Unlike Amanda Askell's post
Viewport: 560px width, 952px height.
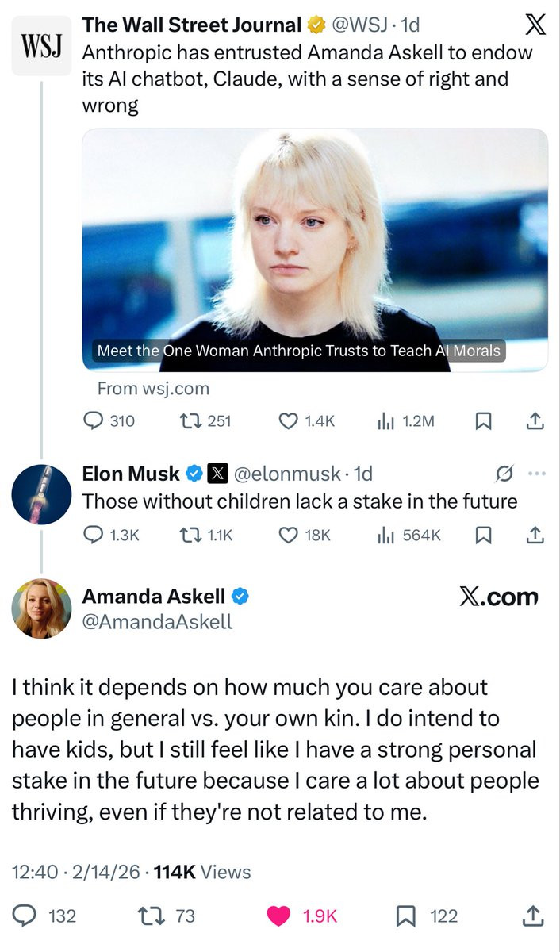pos(278,916)
